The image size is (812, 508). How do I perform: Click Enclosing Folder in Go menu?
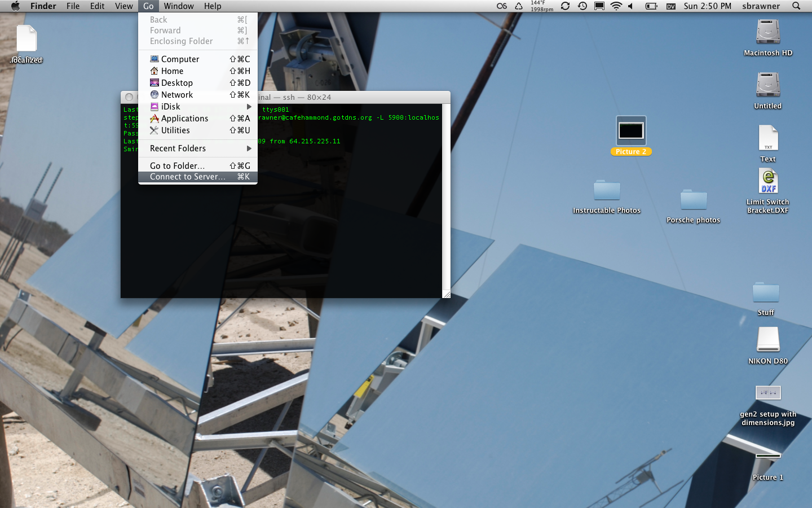[x=198, y=41]
